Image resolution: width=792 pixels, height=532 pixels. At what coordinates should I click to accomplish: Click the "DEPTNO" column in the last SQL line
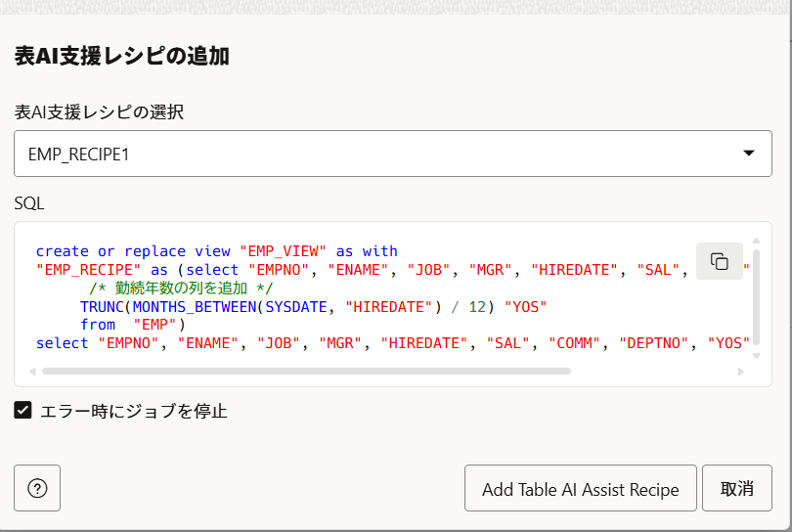point(653,343)
